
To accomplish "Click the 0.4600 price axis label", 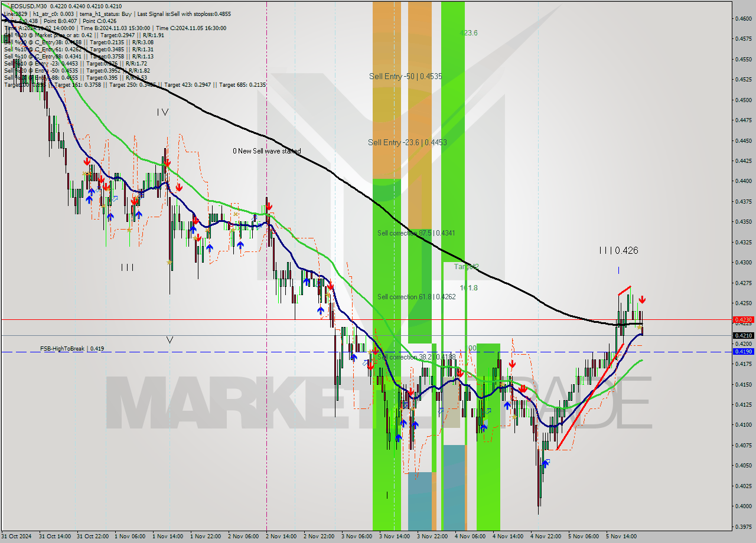I will [x=744, y=18].
